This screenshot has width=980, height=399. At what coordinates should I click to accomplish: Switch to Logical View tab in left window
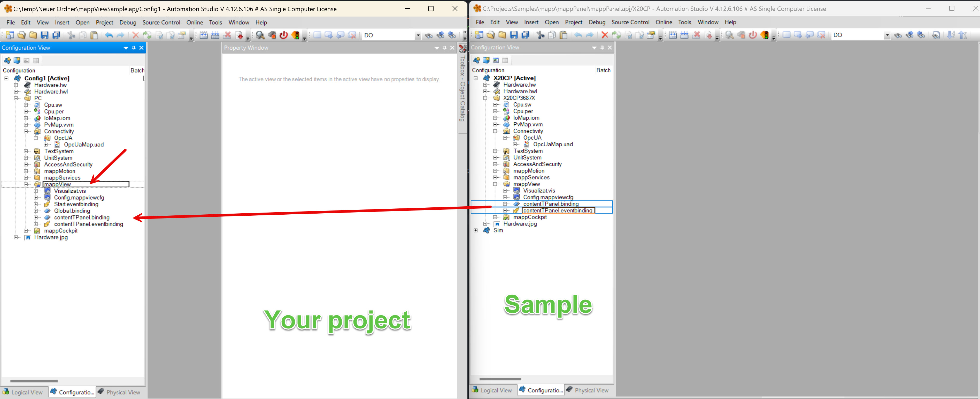tap(23, 392)
